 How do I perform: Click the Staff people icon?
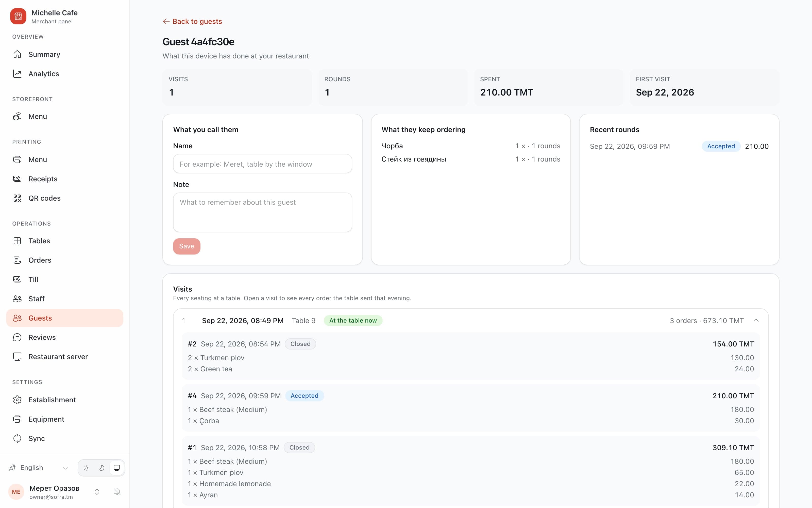(17, 299)
